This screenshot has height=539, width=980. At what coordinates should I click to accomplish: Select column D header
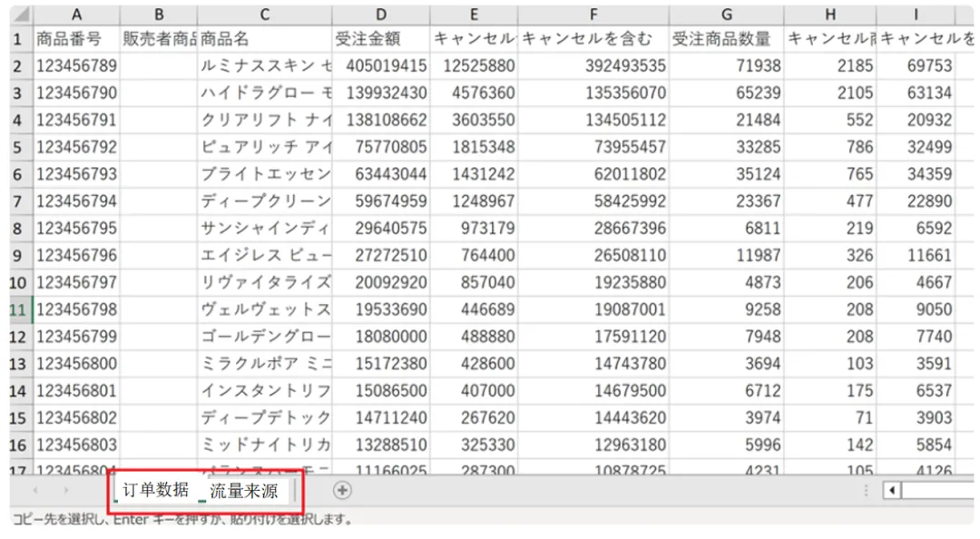(380, 15)
